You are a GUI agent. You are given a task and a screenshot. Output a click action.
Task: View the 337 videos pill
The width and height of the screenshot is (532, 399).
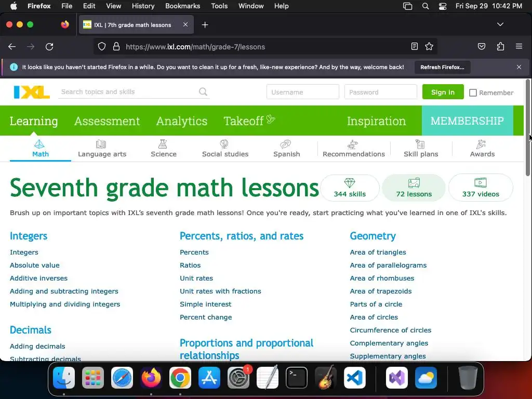pos(481,188)
